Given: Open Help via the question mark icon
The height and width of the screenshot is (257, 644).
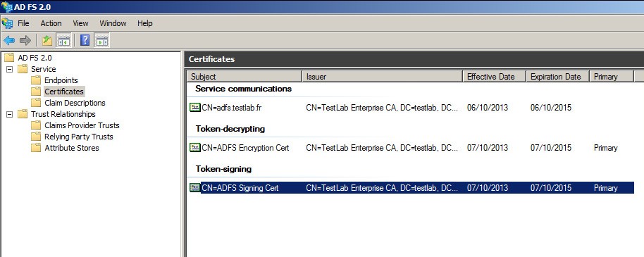Looking at the screenshot, I should click(x=85, y=40).
